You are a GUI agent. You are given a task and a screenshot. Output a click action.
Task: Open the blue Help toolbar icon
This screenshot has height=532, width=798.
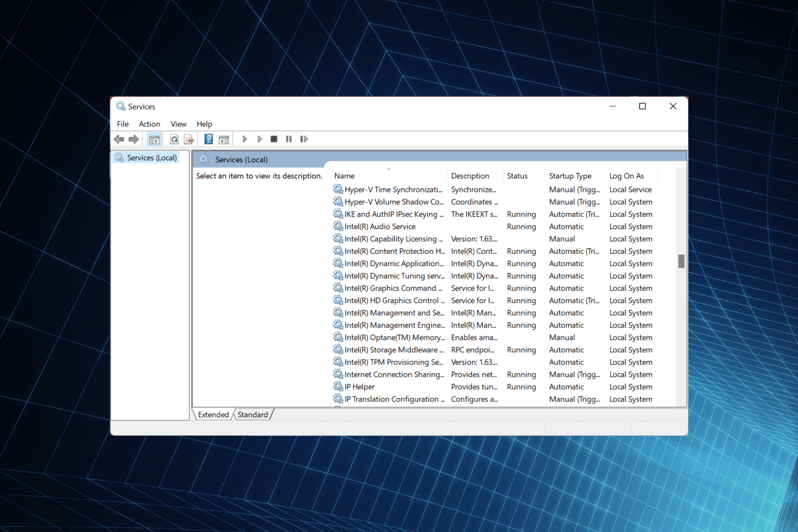tap(209, 140)
